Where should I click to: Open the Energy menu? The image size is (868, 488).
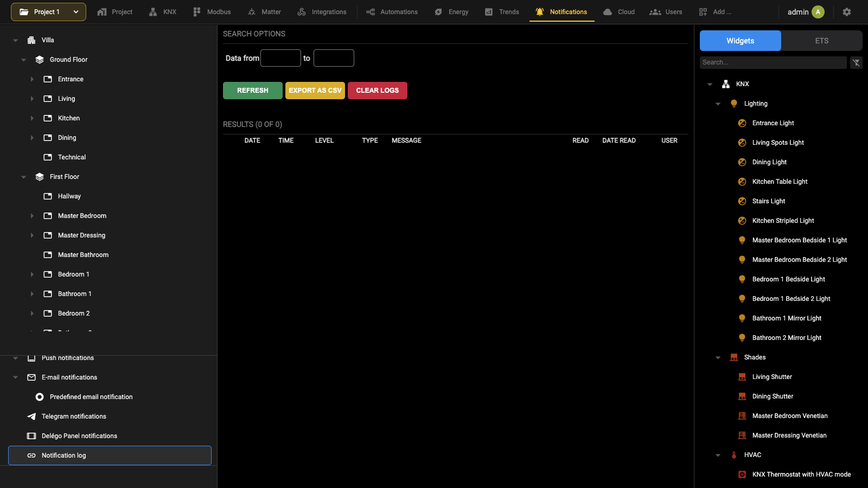coord(451,12)
